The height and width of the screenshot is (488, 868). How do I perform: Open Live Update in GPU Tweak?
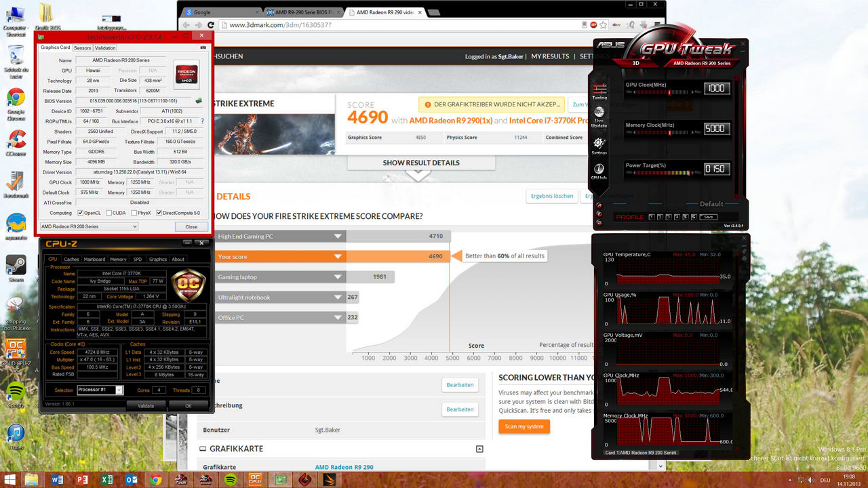(599, 116)
